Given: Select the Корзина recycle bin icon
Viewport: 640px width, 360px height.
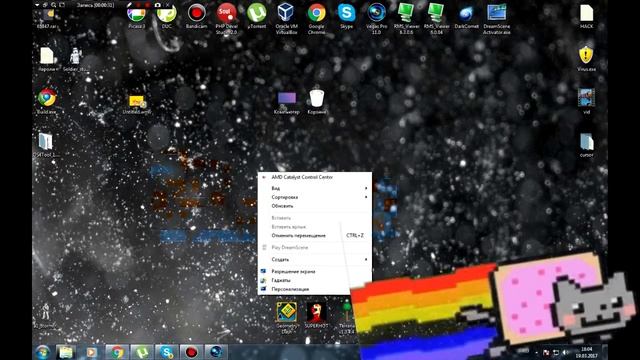Looking at the screenshot, I should click(317, 102).
